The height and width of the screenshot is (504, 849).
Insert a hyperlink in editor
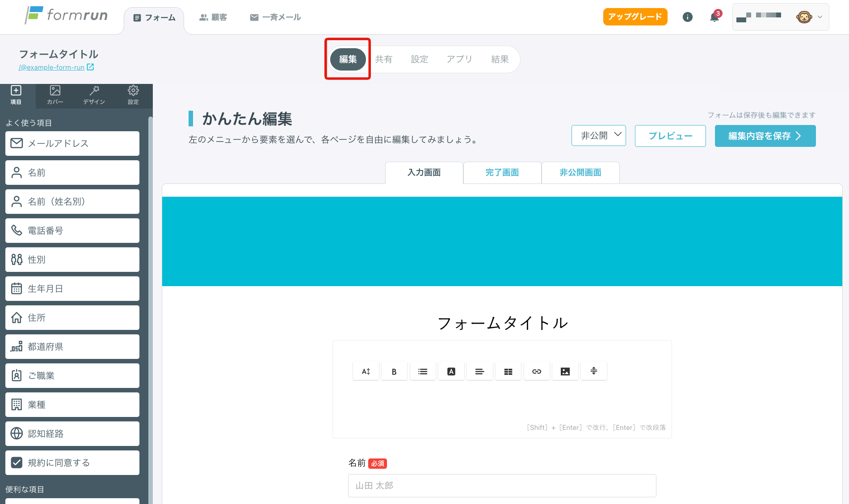pyautogui.click(x=537, y=371)
